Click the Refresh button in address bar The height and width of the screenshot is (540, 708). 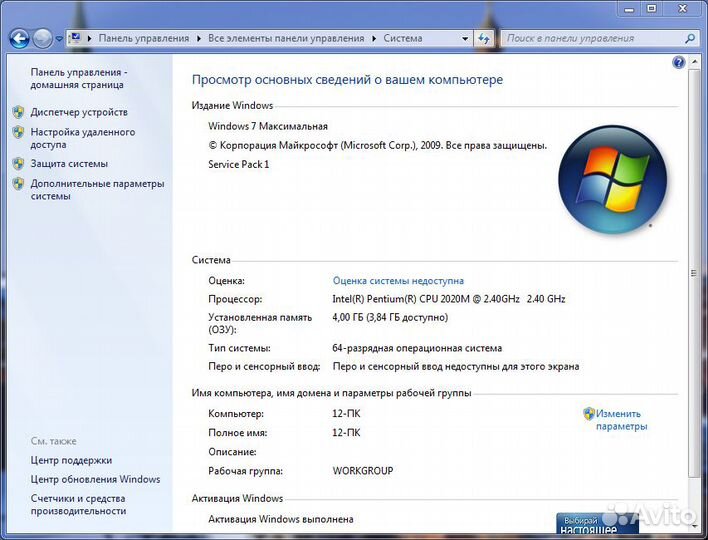[x=484, y=39]
